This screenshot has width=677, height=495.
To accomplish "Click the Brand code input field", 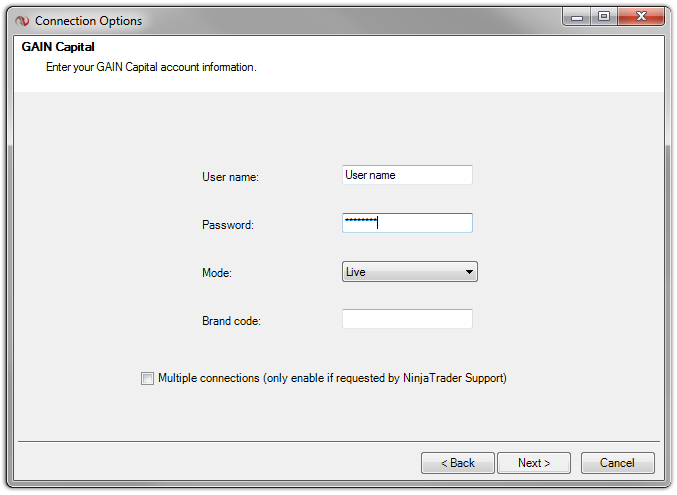I will click(407, 319).
